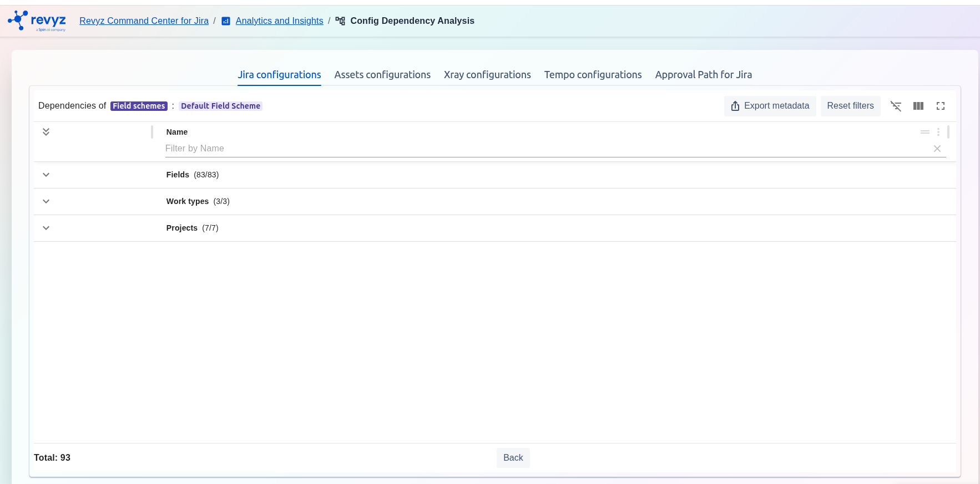Open the column visibility icon
Screen dimensions: 980x484
918,106
